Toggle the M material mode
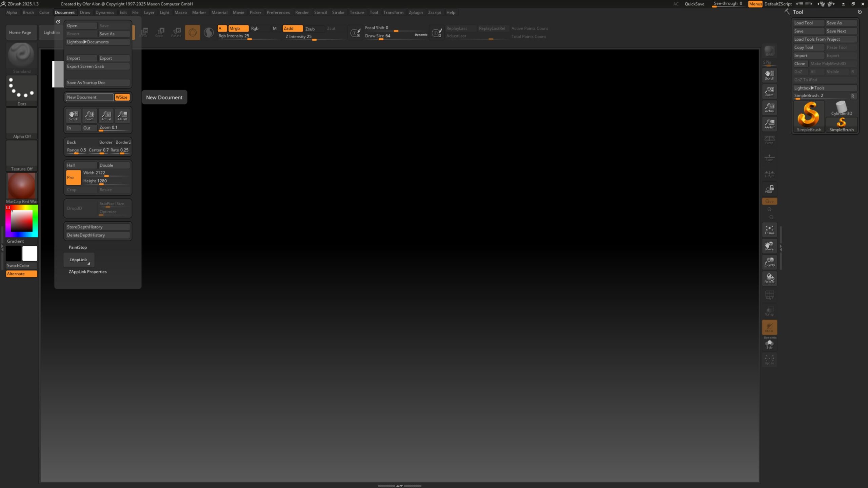Screen dimensions: 868x488 275,28
